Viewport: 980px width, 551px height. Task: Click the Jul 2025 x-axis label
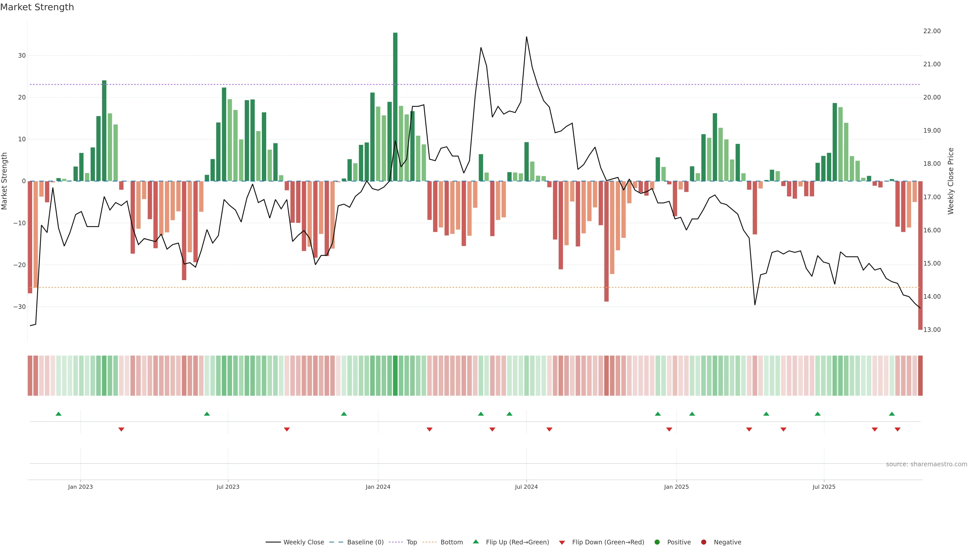pos(824,487)
